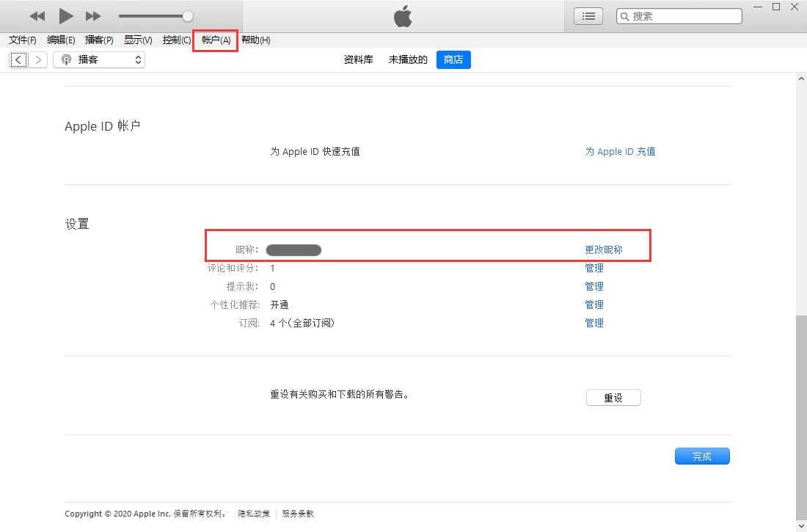Click 为 Apple ID 充值 link

pyautogui.click(x=620, y=151)
